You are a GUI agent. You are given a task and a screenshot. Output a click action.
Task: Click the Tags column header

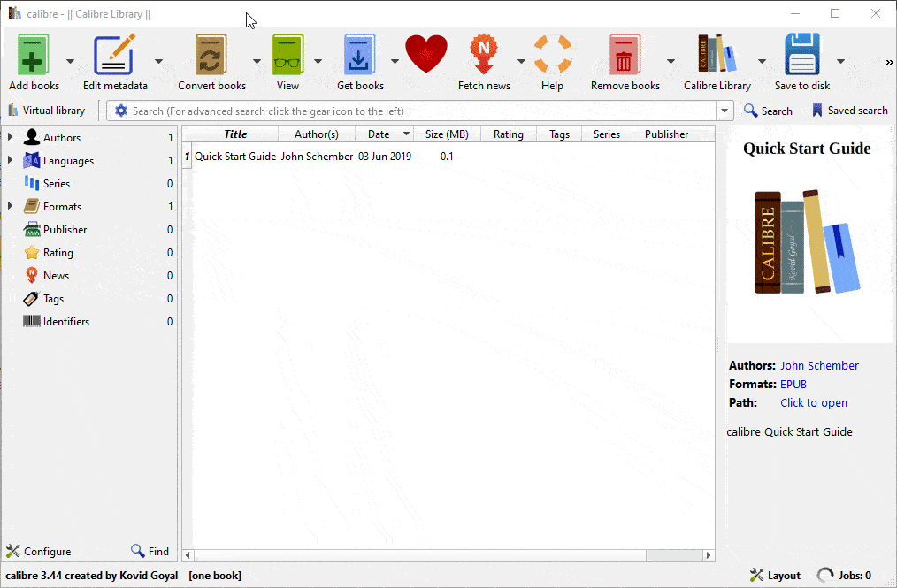[x=559, y=134]
